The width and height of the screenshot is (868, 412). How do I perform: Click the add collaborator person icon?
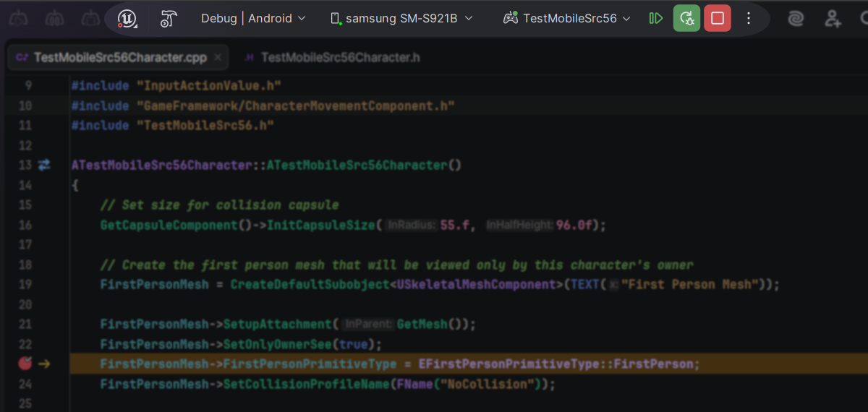(x=833, y=18)
